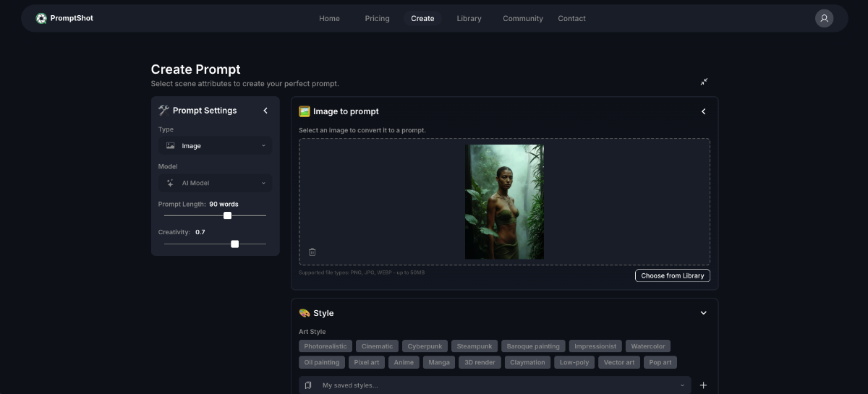Image resolution: width=868 pixels, height=394 pixels.
Task: Open the Pricing page in navigation
Action: coord(377,18)
